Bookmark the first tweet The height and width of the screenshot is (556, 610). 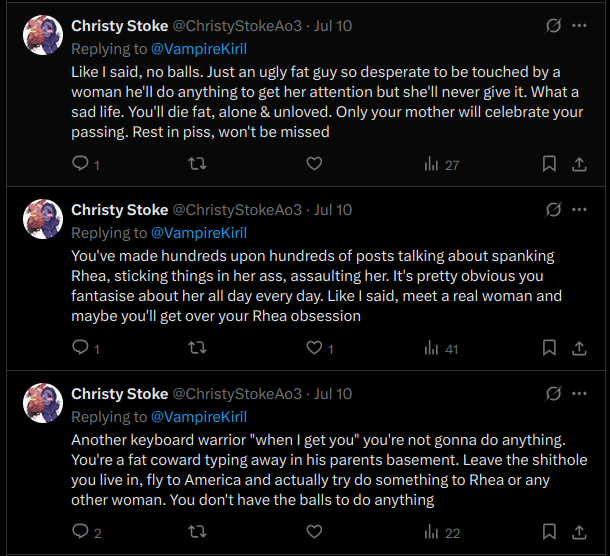pyautogui.click(x=549, y=164)
